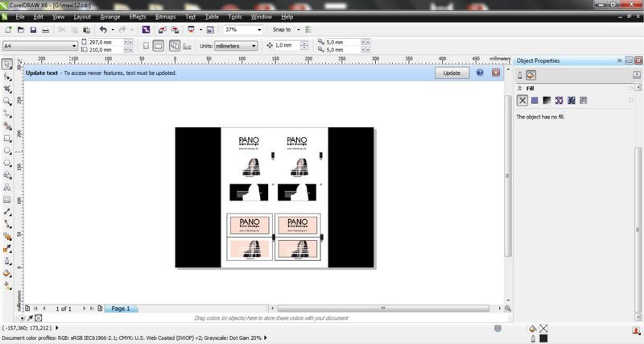
Task: Select the Ellipse tool
Action: (x=7, y=151)
